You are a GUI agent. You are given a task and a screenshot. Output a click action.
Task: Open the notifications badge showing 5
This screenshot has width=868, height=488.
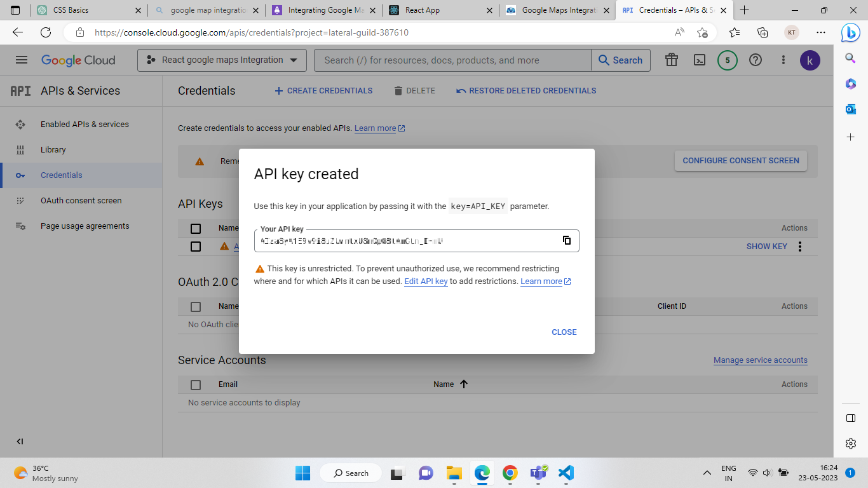coord(728,60)
